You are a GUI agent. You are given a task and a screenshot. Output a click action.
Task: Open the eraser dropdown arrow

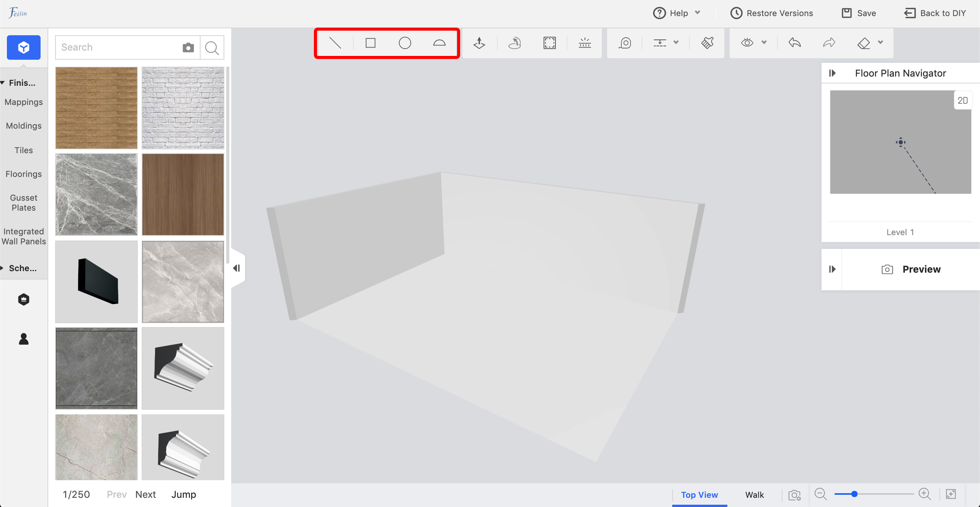pyautogui.click(x=880, y=43)
